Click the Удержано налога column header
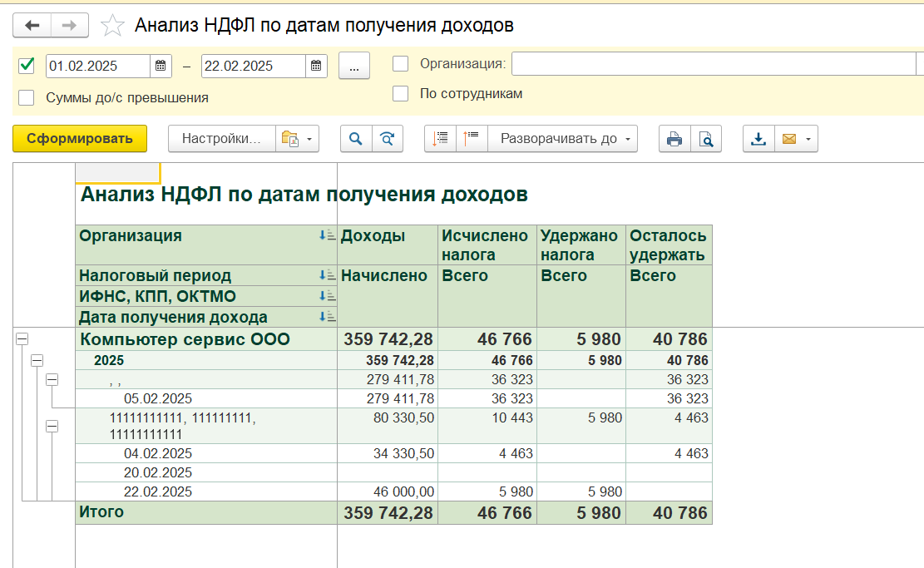The height and width of the screenshot is (568, 924). [580, 245]
